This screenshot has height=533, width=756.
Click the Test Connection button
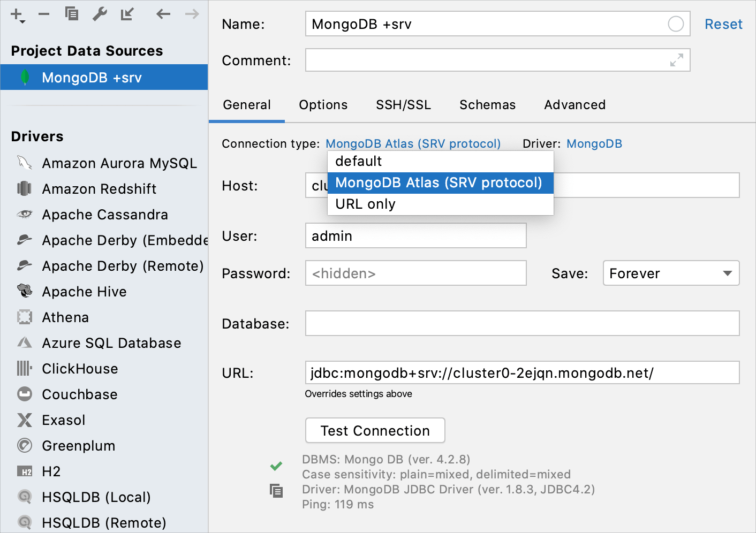point(375,430)
